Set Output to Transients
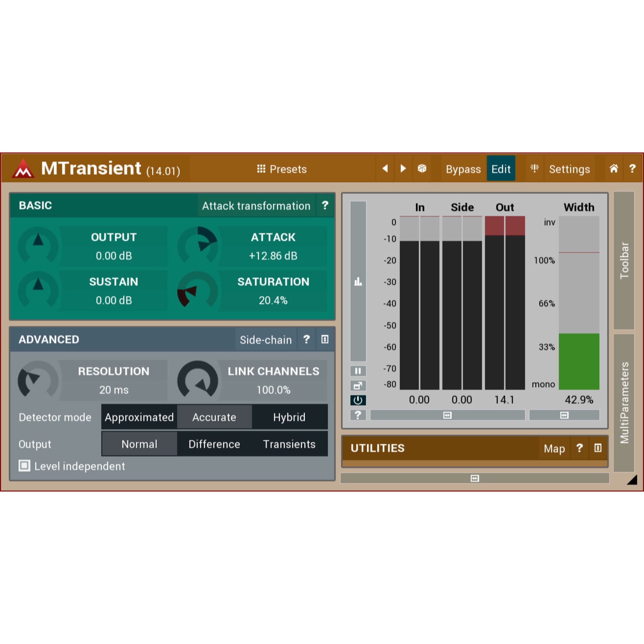This screenshot has width=644, height=644. (289, 444)
